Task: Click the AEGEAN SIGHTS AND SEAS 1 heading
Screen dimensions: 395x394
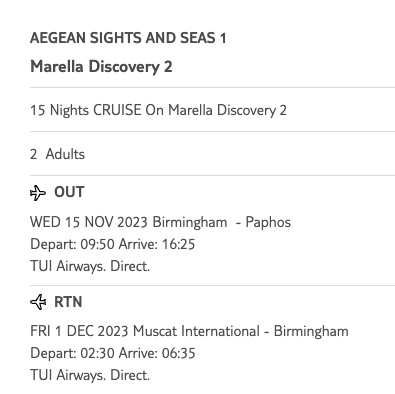Action: tap(128, 38)
